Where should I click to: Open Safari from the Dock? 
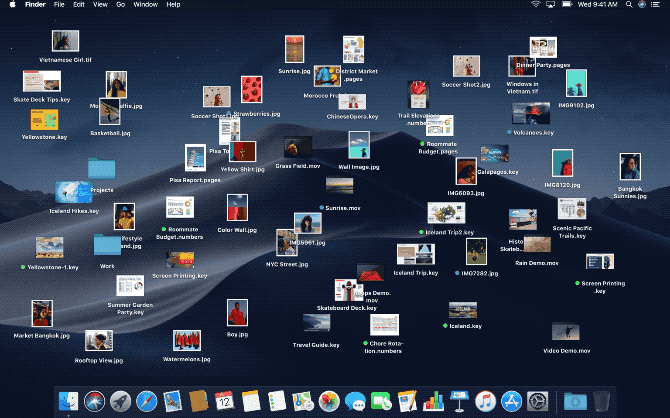(x=147, y=401)
